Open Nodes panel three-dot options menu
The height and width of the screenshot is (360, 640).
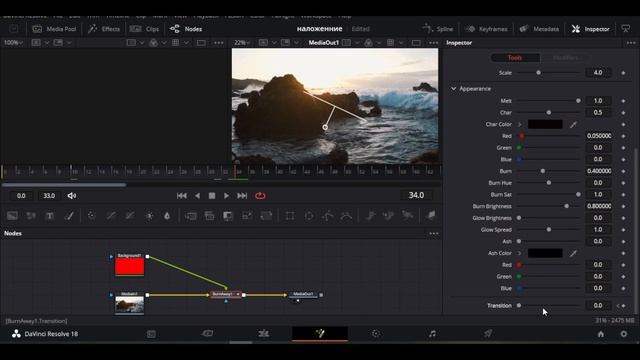pos(433,234)
